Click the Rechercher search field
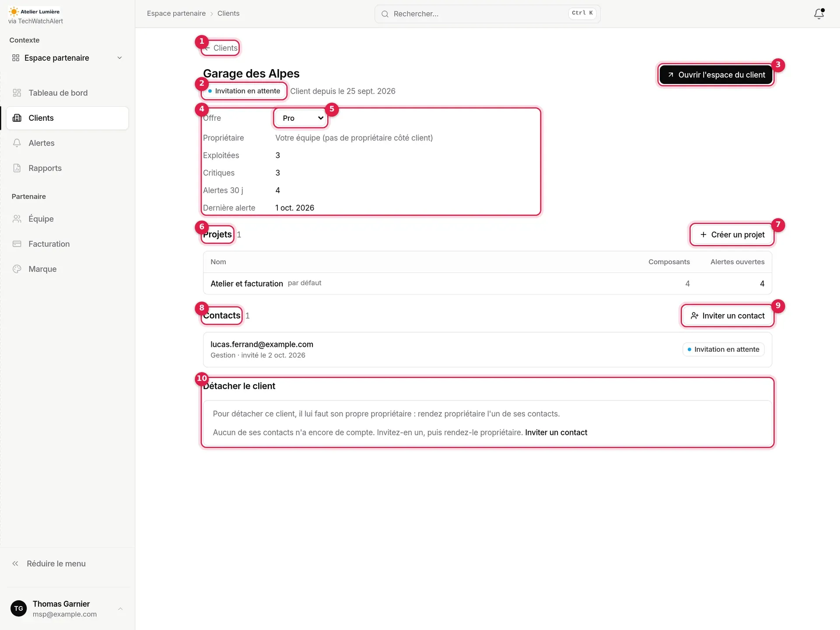The height and width of the screenshot is (630, 840). [x=487, y=14]
